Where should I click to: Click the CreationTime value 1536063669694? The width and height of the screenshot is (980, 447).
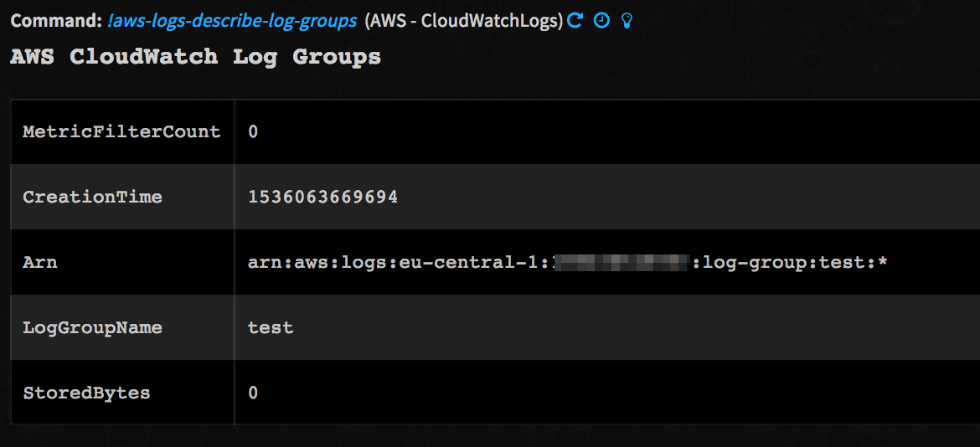[x=322, y=197]
